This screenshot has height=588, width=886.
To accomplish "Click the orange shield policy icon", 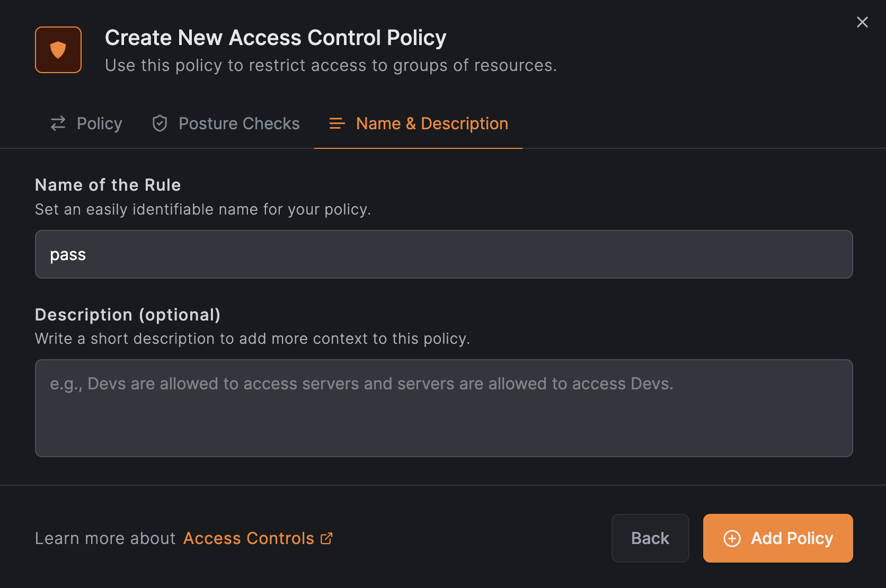I will click(58, 50).
